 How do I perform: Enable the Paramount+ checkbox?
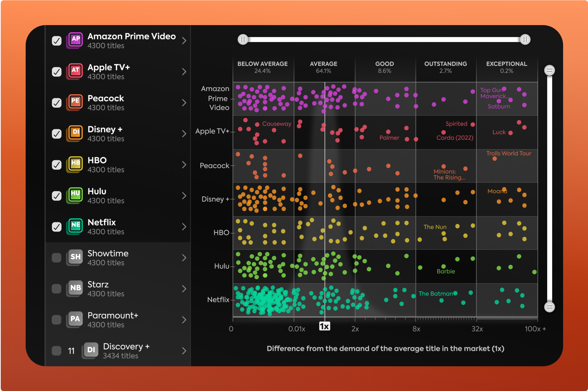pyautogui.click(x=57, y=320)
